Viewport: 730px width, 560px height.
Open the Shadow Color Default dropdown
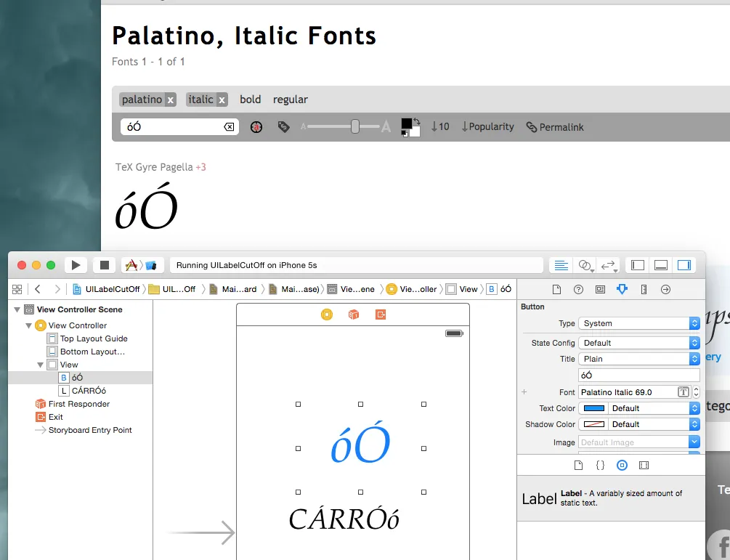(655, 424)
